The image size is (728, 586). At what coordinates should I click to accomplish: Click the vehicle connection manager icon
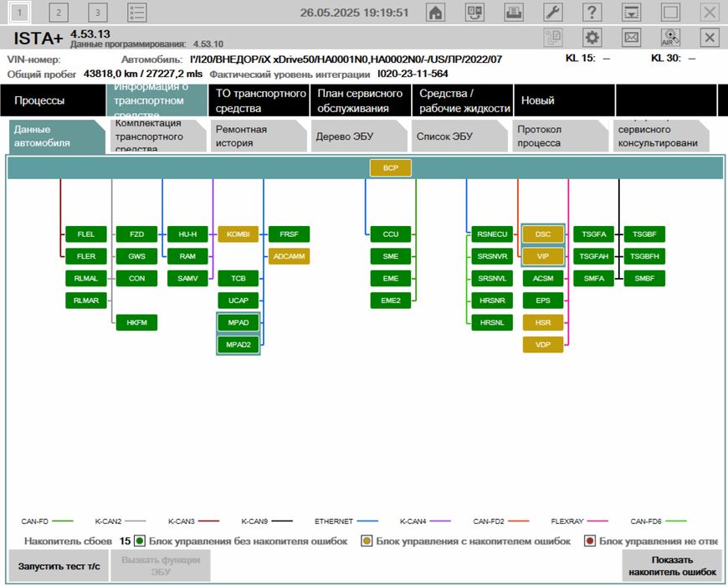pos(474,13)
